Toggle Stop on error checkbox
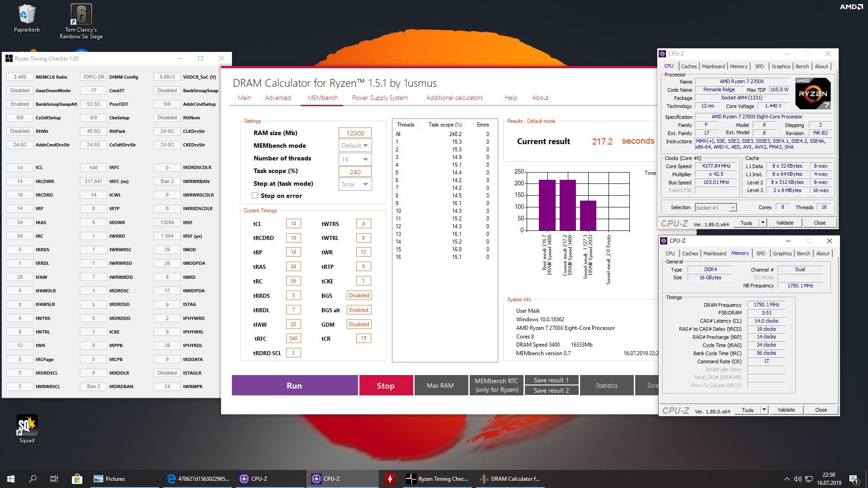868x488 pixels. coord(255,196)
